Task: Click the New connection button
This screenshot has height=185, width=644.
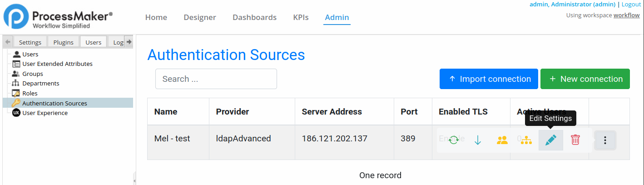Action: (x=585, y=79)
